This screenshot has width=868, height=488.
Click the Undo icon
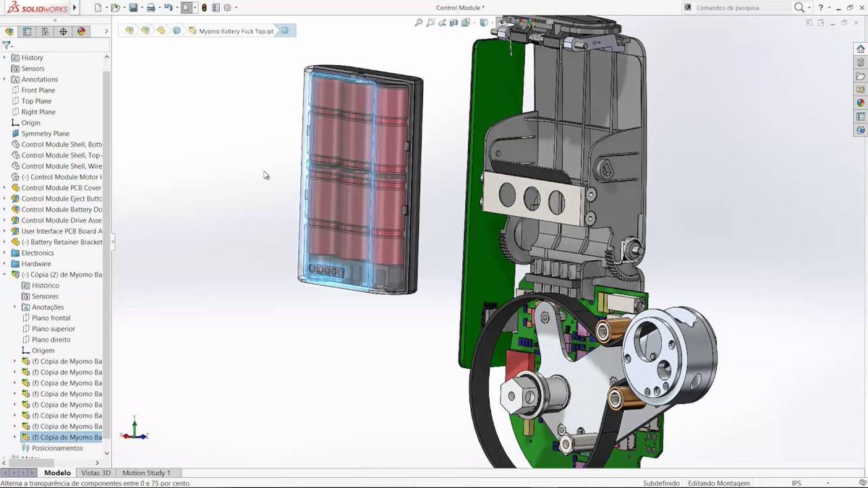(168, 7)
